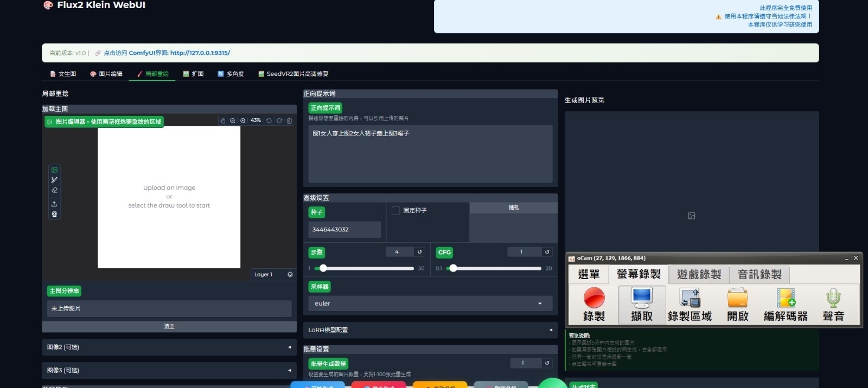Select the brush draw tool
This screenshot has width=868, height=388.
pos(54,180)
